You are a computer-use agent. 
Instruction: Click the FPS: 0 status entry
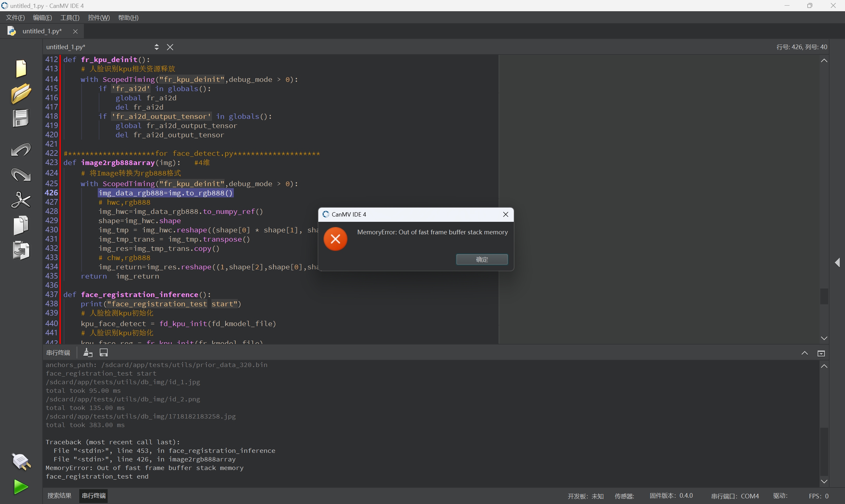click(x=819, y=496)
